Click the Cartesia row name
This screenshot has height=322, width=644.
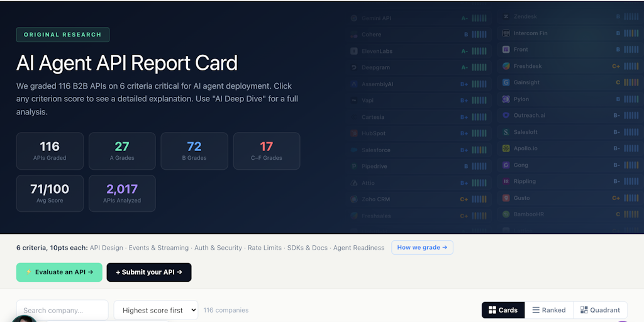373,117
